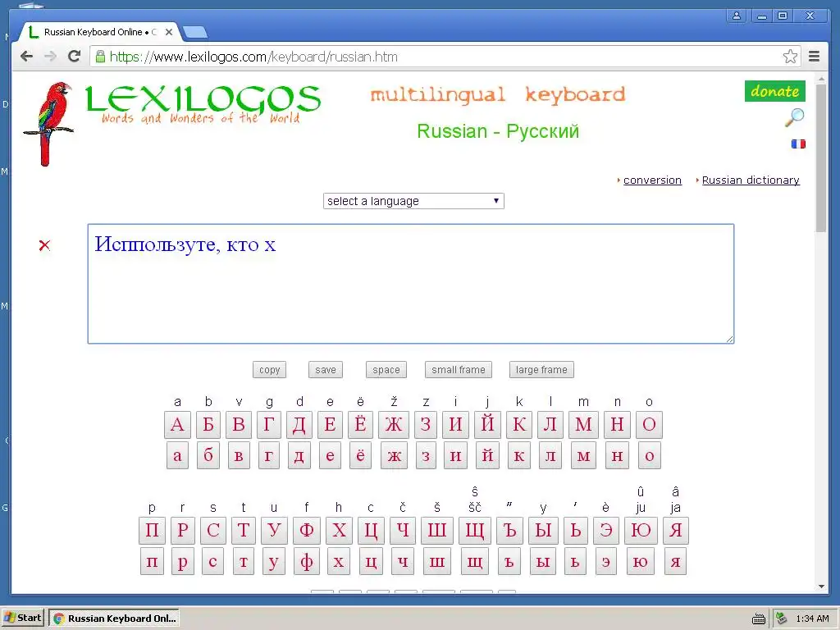Open the Chrome hamburger menu

click(815, 57)
